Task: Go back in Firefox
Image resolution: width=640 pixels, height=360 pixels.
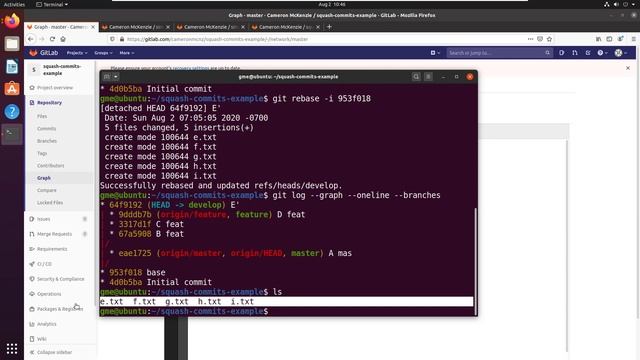Action: click(x=31, y=39)
